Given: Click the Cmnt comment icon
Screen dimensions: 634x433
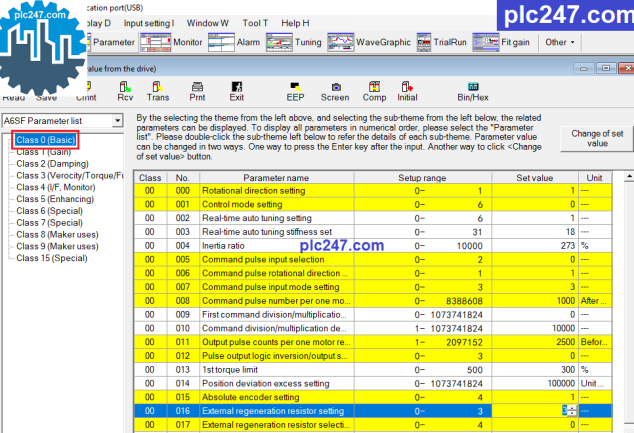Looking at the screenshot, I should 87,92.
